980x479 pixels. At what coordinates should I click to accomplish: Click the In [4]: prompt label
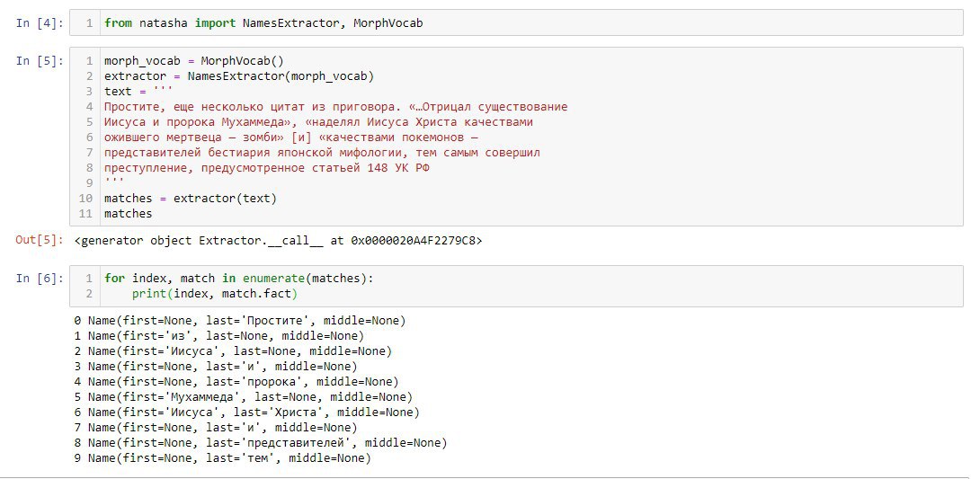coord(40,23)
